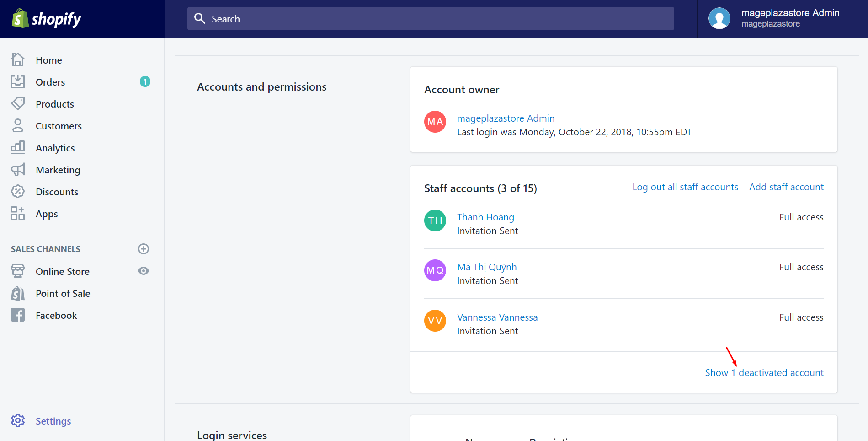Click the Last login date text
Viewport: 868px width, 441px height.
click(x=574, y=132)
